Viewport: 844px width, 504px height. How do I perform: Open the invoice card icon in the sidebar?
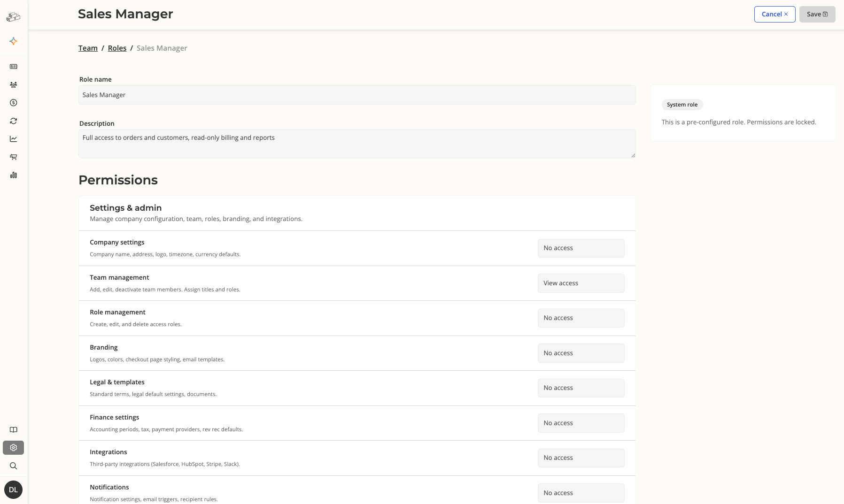click(14, 67)
